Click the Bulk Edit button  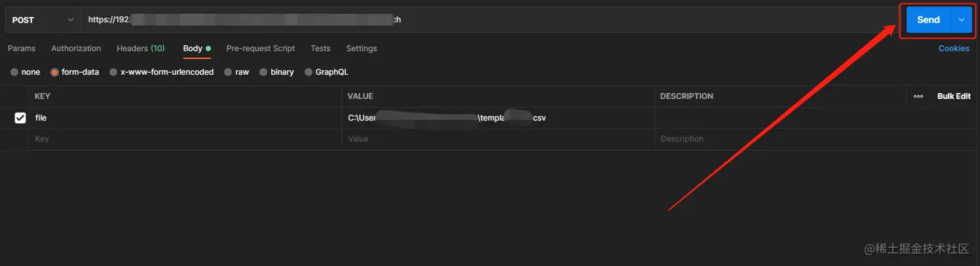pos(953,96)
